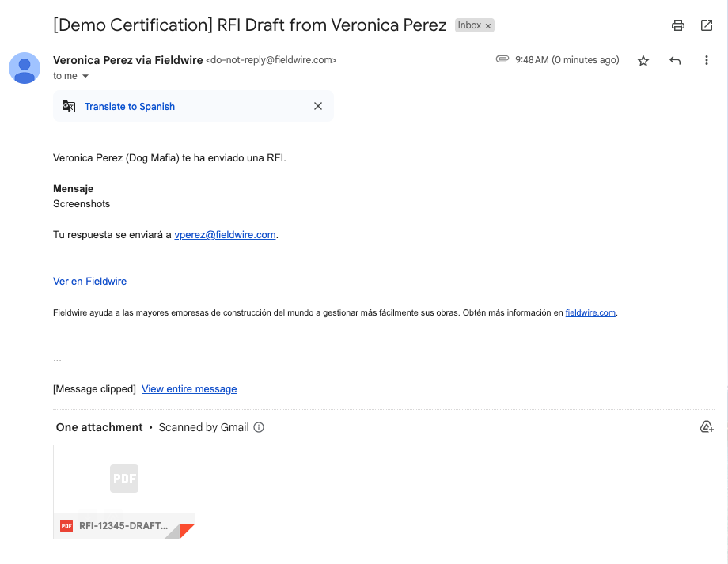Viewport: 728px width, 564px height.
Task: Expand recipient details arrow next to 'to me'
Action: tap(85, 77)
